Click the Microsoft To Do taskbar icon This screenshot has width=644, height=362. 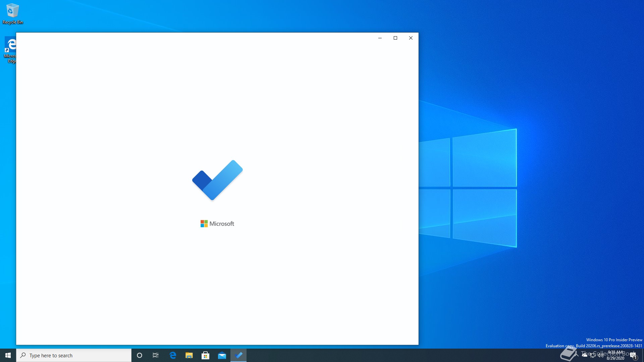click(x=238, y=355)
